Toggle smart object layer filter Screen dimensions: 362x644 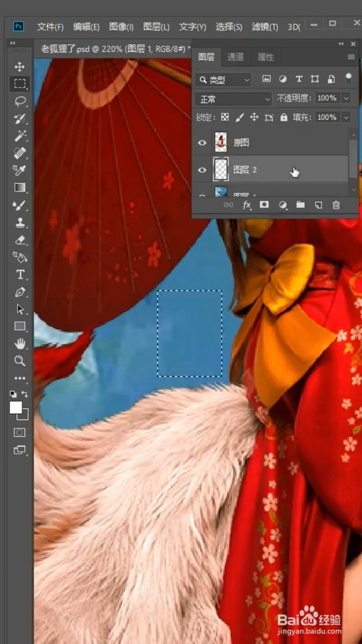tap(331, 79)
